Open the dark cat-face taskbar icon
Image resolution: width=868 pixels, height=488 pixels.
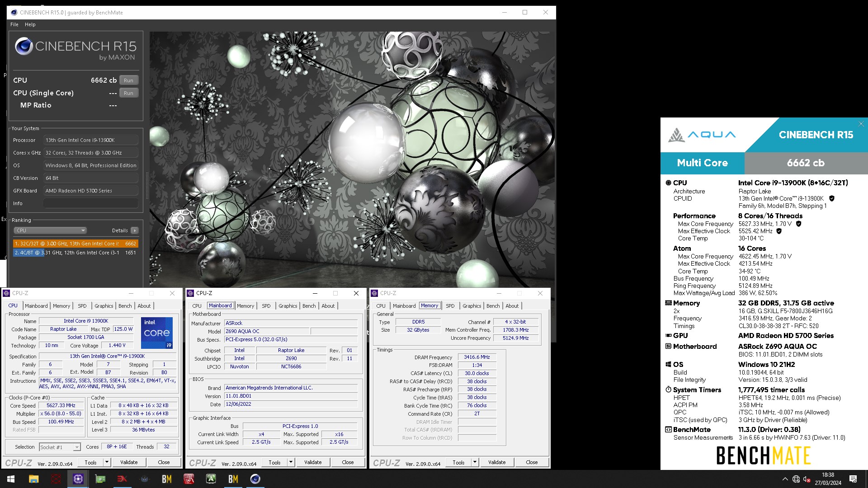145,479
